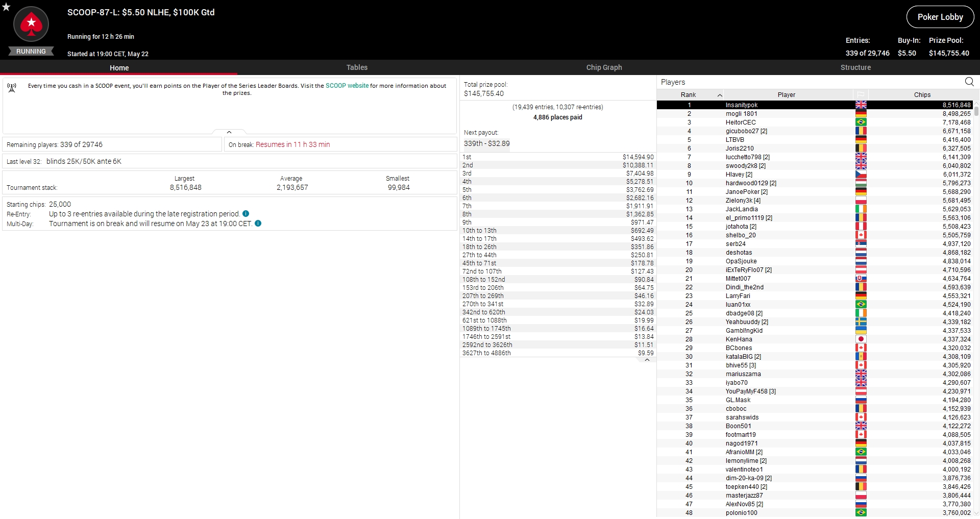The image size is (980, 519).
Task: Click the Serbia flag for serb24
Action: (861, 244)
